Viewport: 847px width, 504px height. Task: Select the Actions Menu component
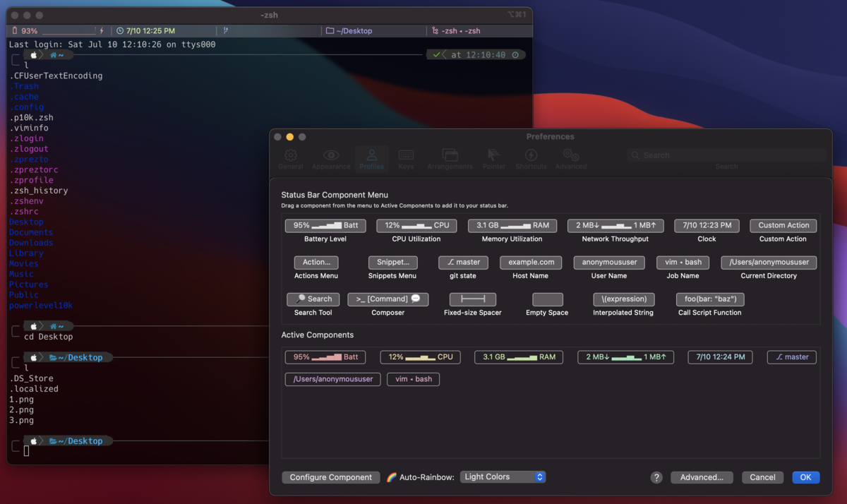[x=316, y=263]
